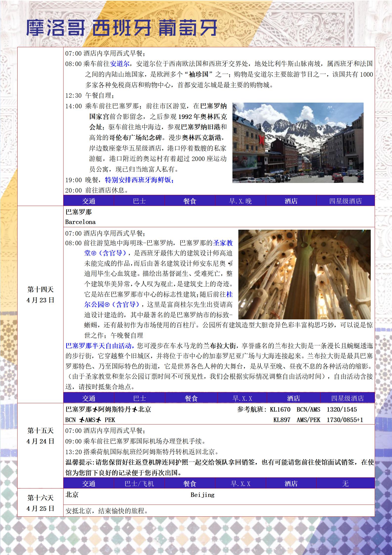The image size is (392, 555).
Task: Click the 第十六天 day label
Action: 40,498
